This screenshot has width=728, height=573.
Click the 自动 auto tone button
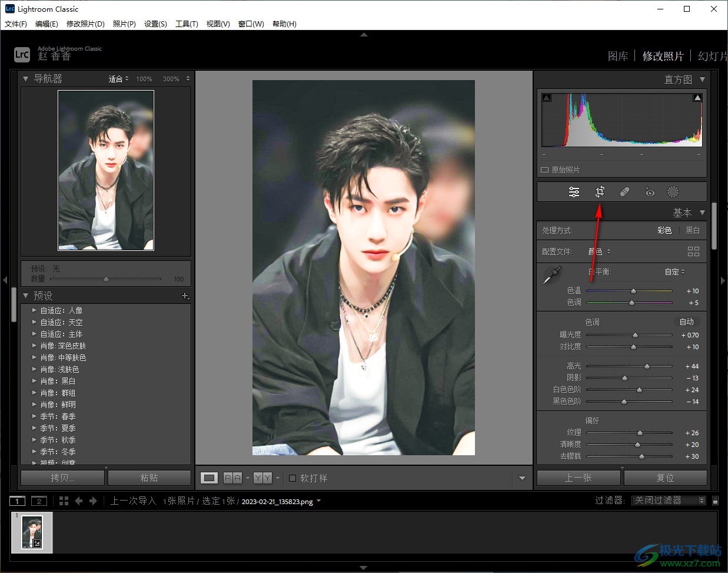point(687,322)
